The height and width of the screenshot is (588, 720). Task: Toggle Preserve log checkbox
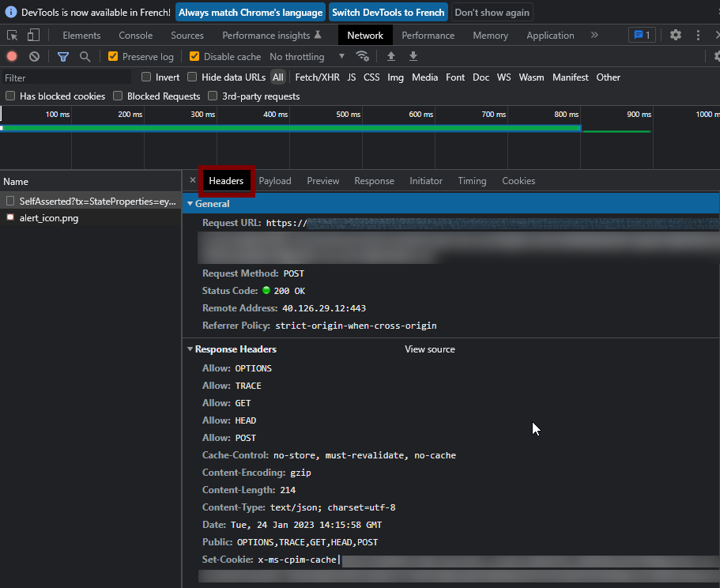[113, 56]
